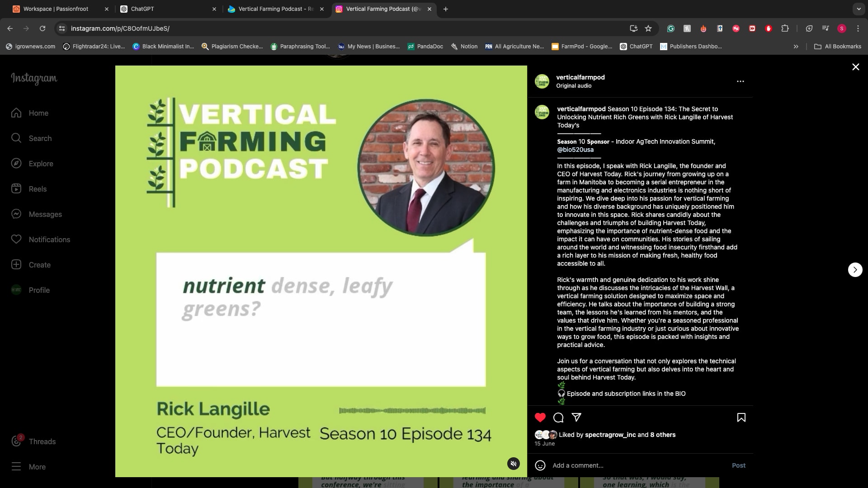The height and width of the screenshot is (488, 868).
Task: Open All Agriculture News bookmark
Action: click(x=514, y=47)
